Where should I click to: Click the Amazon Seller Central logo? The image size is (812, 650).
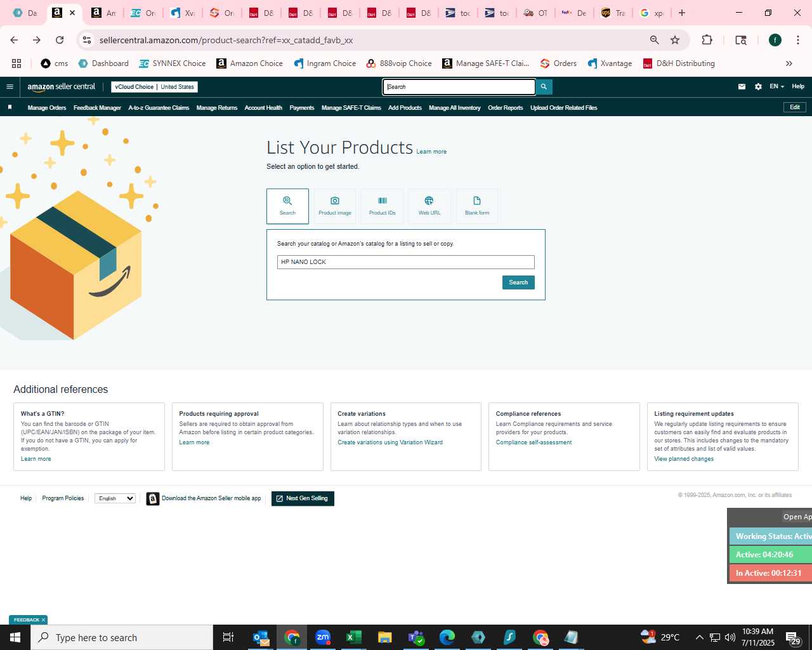(62, 87)
